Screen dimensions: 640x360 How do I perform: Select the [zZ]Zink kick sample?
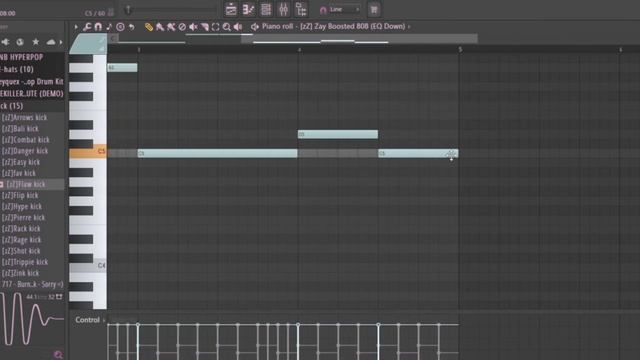tap(20, 273)
